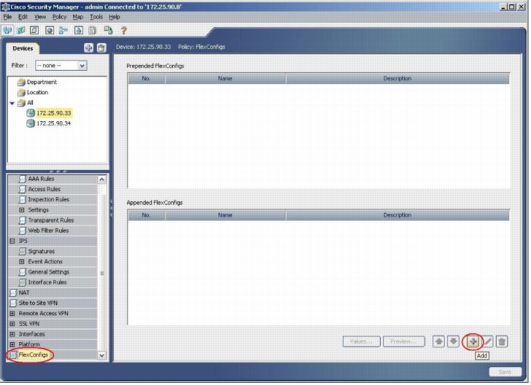This screenshot has height=385, width=531.
Task: Click the Values button
Action: pos(361,341)
